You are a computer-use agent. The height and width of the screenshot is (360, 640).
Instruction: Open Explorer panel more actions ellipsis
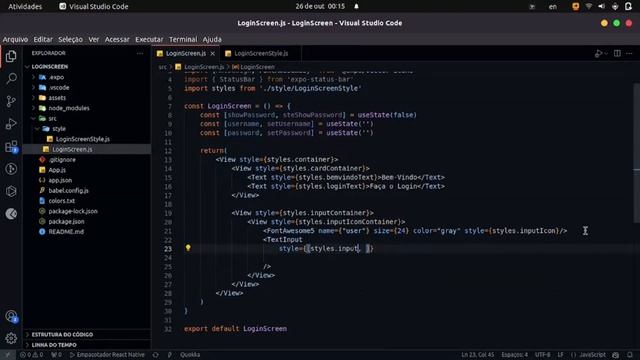click(140, 53)
